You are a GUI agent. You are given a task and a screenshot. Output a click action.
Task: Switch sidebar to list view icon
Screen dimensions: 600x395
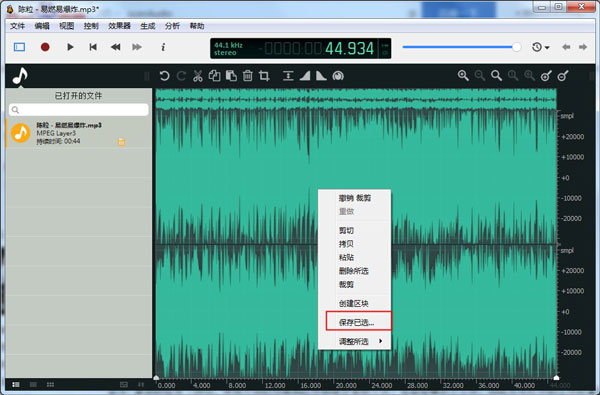[16, 384]
